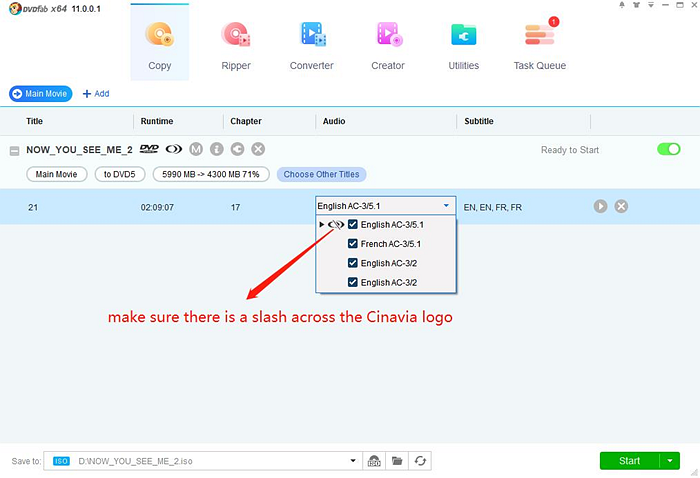This screenshot has height=478, width=700.
Task: Click the DVD logo icon beside NOW_YOU_SEE_ME_2
Action: 149,149
